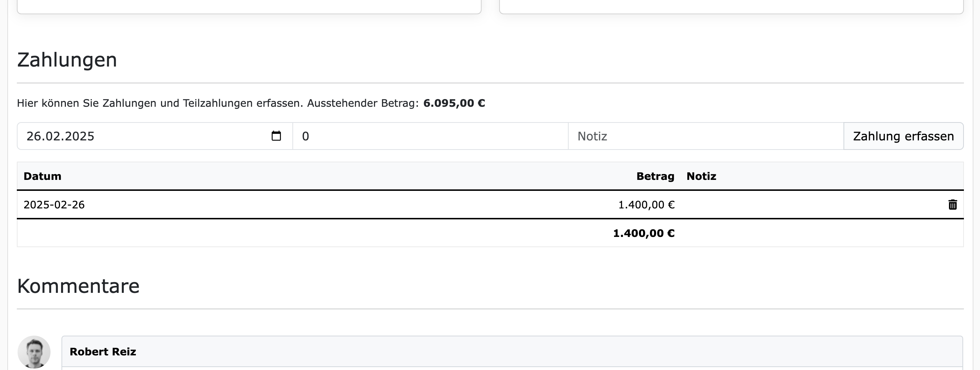980x370 pixels.
Task: Click the Betrag column header
Action: coord(655,176)
